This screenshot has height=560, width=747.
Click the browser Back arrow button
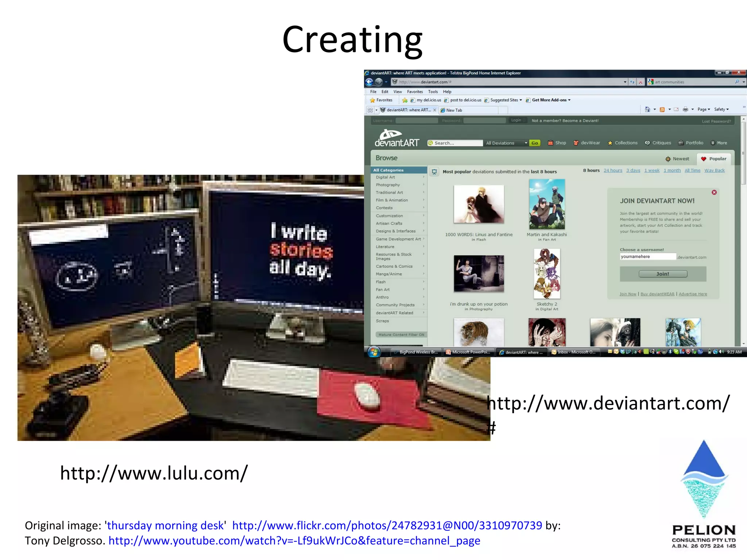pyautogui.click(x=369, y=82)
